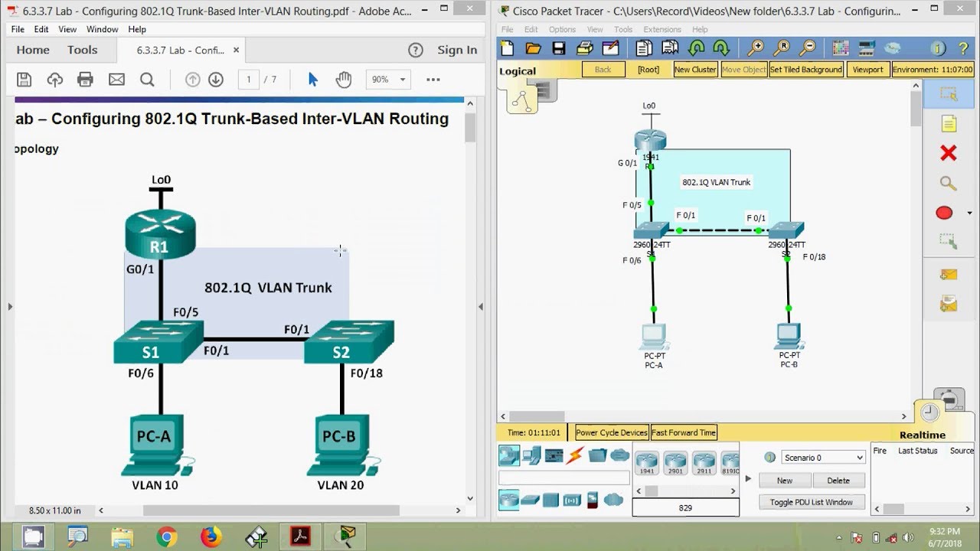Expand the PDU list arrow beside New

click(748, 479)
